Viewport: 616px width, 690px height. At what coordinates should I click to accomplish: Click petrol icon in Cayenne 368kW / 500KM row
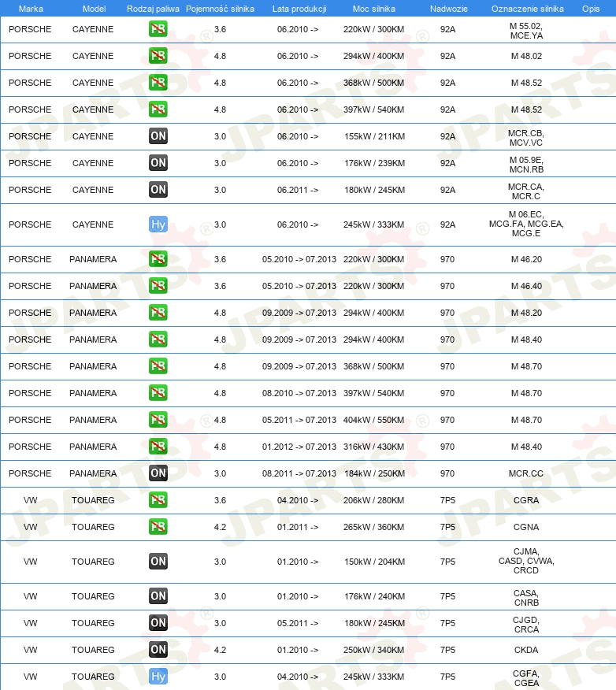click(158, 83)
